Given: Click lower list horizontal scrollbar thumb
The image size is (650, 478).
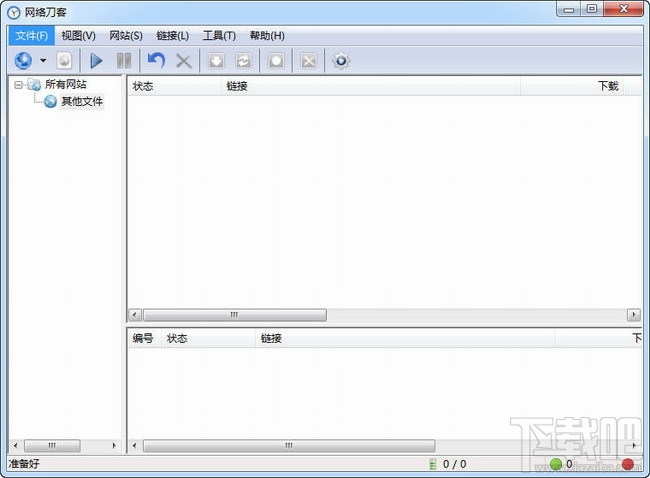Looking at the screenshot, I should pyautogui.click(x=289, y=446).
